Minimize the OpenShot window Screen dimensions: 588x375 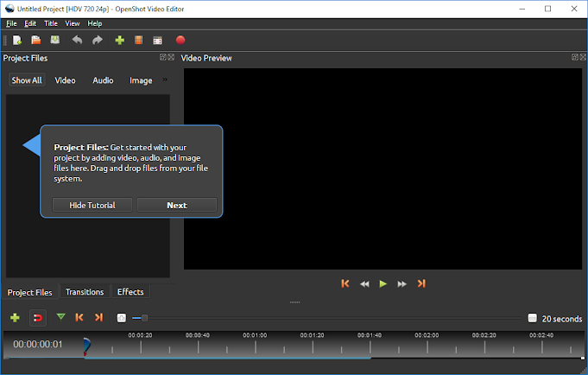point(522,9)
